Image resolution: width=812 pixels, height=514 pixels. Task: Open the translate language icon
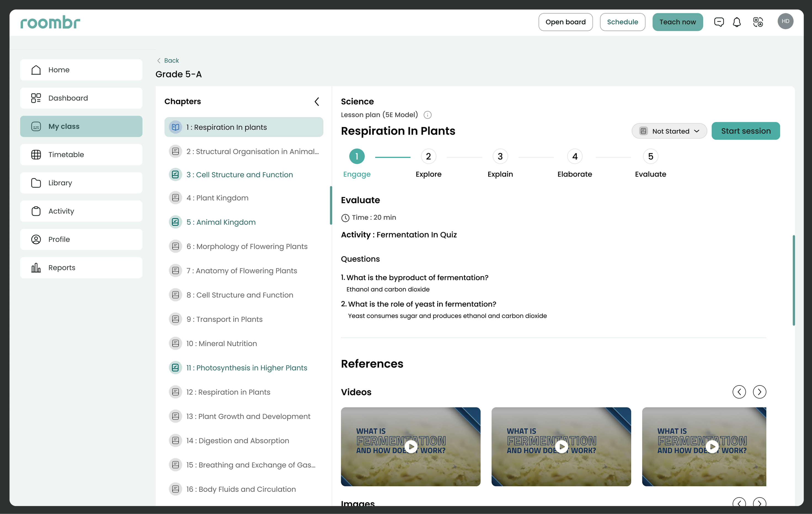[758, 22]
